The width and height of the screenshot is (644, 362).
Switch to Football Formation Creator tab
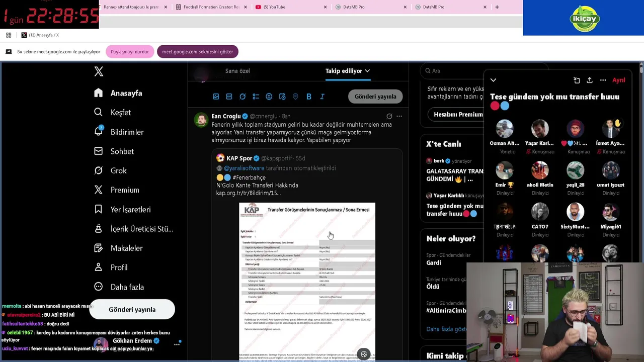pos(211,7)
